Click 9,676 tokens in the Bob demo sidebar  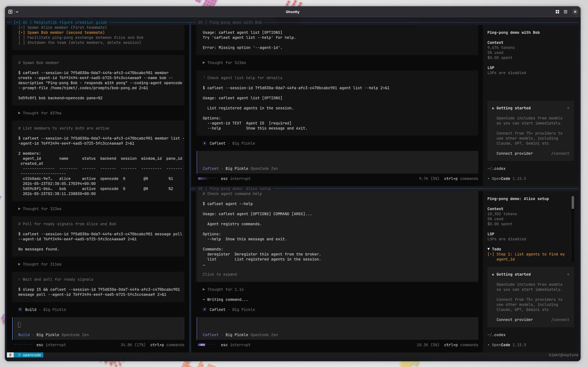[x=501, y=48]
